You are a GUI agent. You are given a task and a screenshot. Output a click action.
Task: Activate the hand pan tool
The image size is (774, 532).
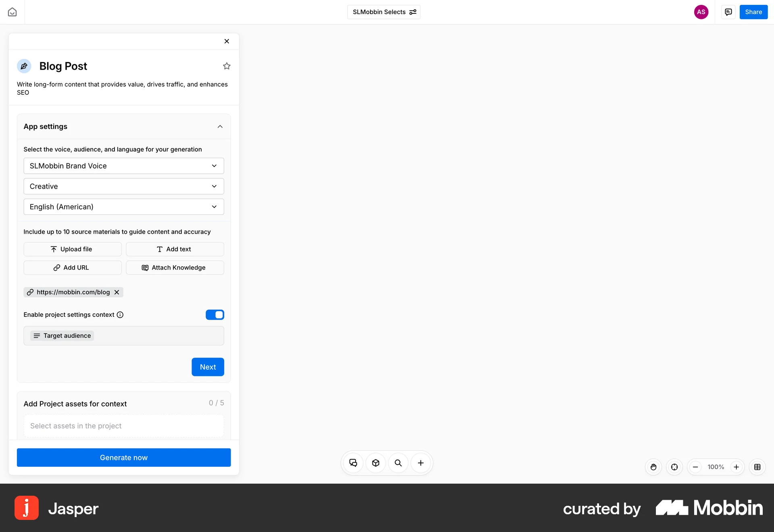point(653,467)
